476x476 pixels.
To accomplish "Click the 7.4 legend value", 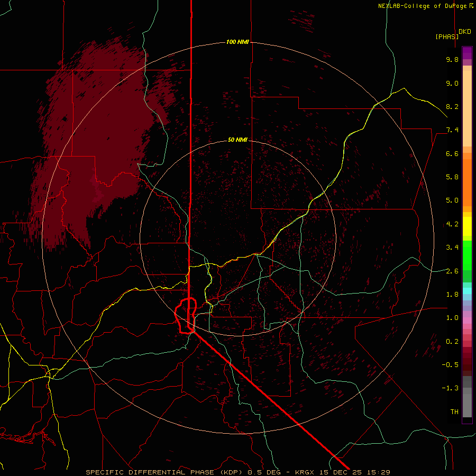I will [452, 130].
